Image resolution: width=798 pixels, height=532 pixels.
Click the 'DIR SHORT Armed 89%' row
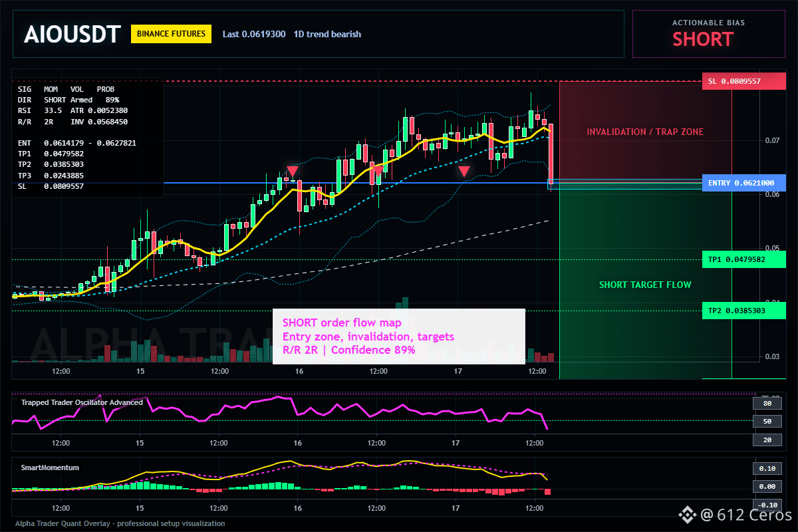tap(68, 100)
